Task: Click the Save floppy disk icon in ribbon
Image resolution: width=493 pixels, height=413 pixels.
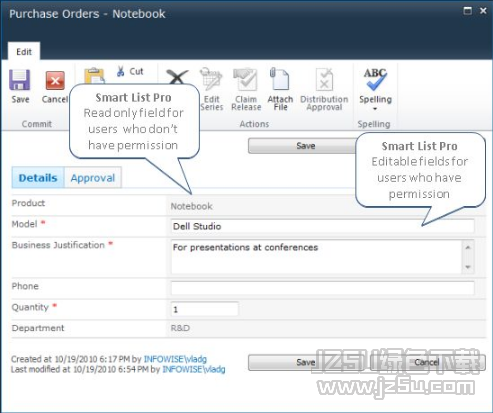Action: click(20, 80)
